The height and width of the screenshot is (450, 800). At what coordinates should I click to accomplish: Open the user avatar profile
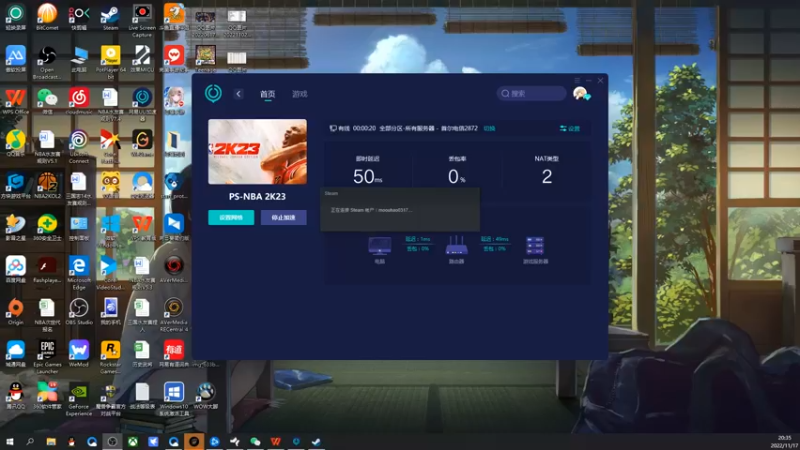pyautogui.click(x=581, y=93)
